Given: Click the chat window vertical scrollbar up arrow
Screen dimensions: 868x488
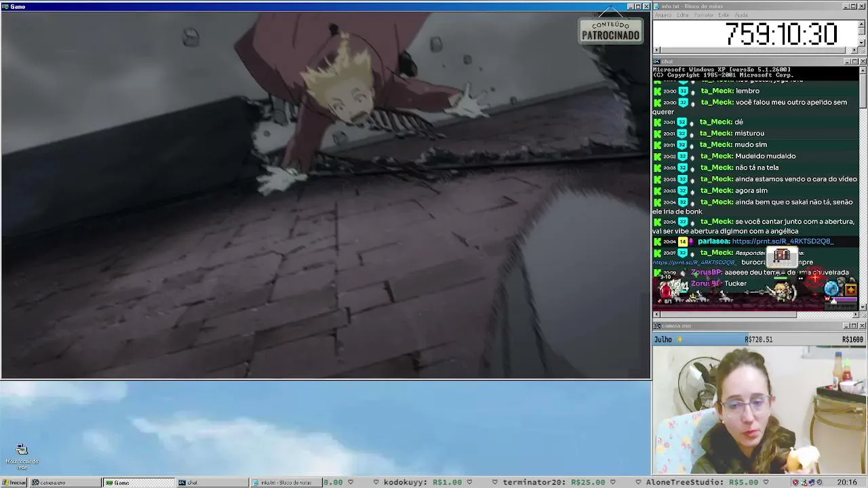Looking at the screenshot, I should pyautogui.click(x=863, y=70).
